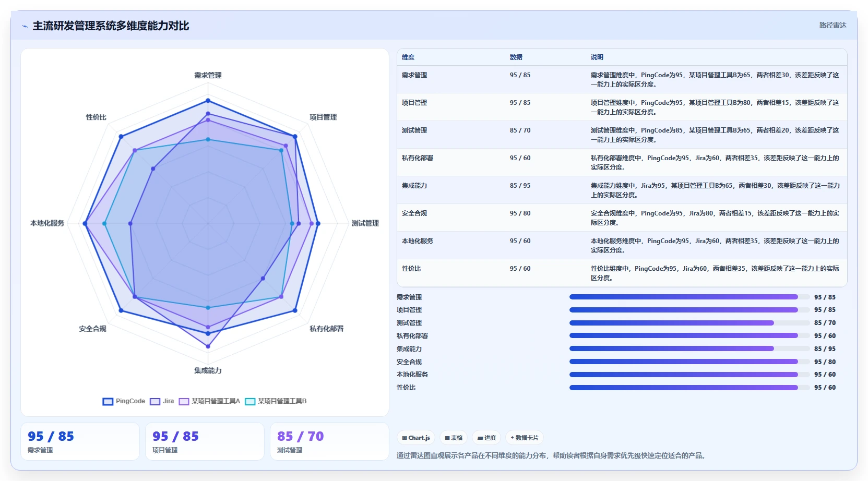Click the PingCode data point on 需求管理 axis
Screen dimensions: 868x481
point(208,101)
